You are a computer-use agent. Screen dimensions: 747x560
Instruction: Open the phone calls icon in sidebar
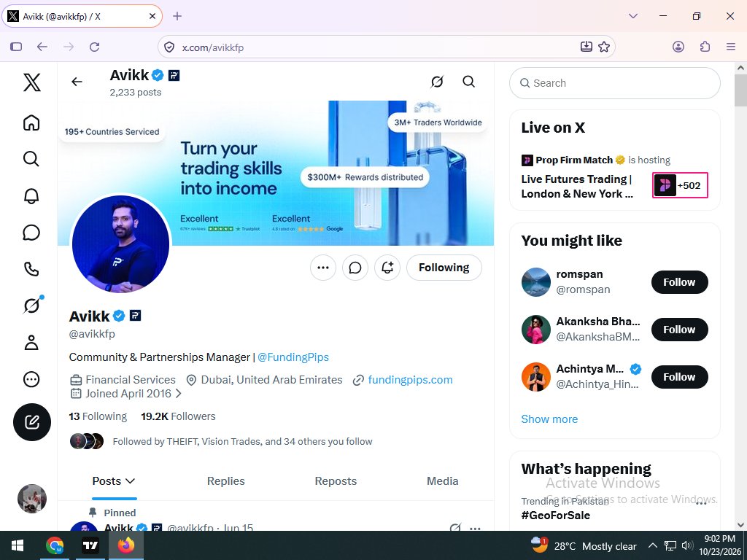tap(31, 269)
